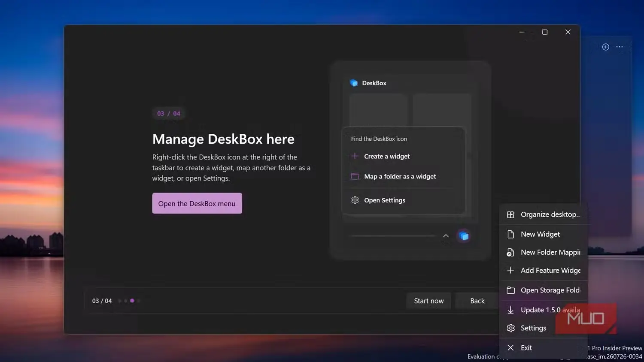The height and width of the screenshot is (362, 644).
Task: Click the Add Feature Widget plus icon
Action: point(510,270)
